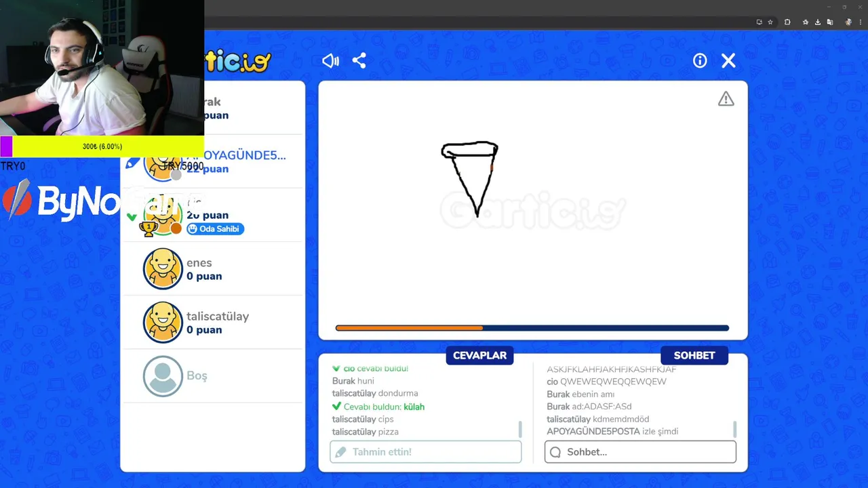Open the browser profile avatar
The height and width of the screenshot is (488, 868).
click(848, 22)
